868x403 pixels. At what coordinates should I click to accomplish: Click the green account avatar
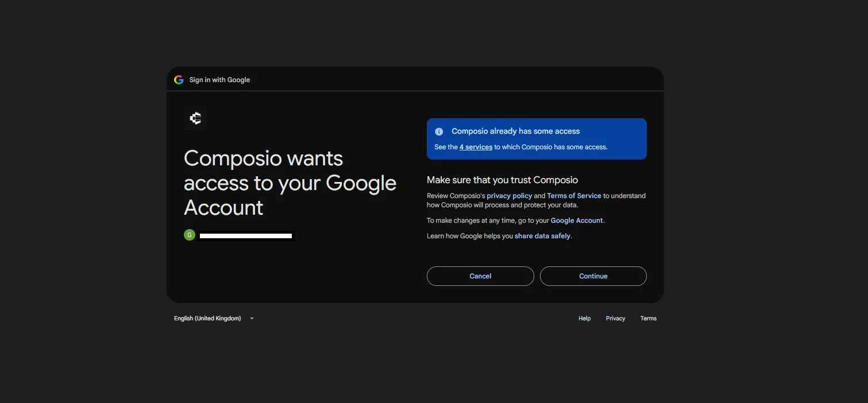click(190, 235)
